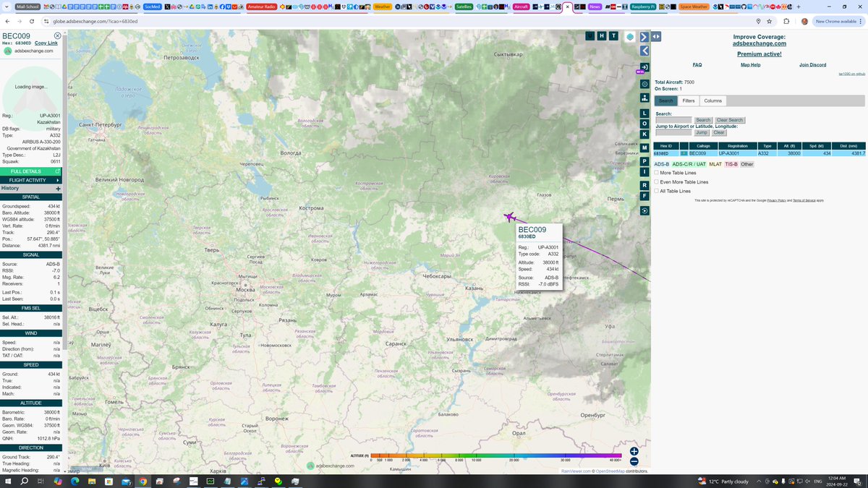Click the Jump button
Screen dimensions: 868x488
tap(702, 133)
